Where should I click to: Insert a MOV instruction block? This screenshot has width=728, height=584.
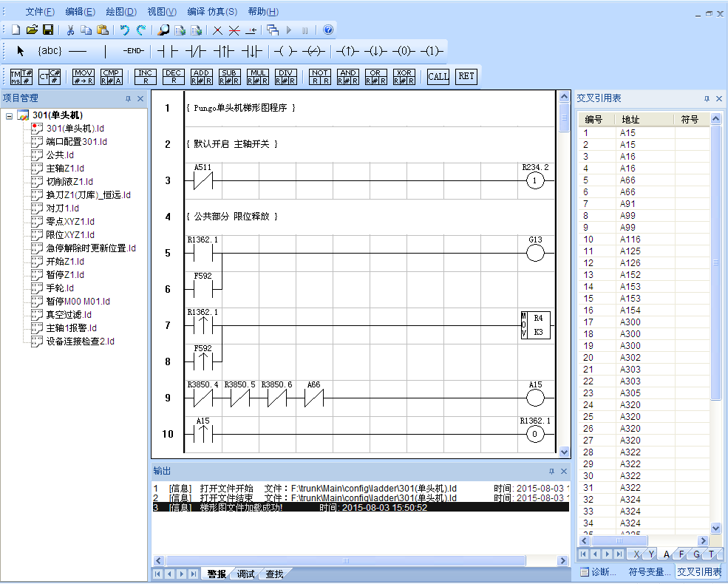[x=83, y=76]
